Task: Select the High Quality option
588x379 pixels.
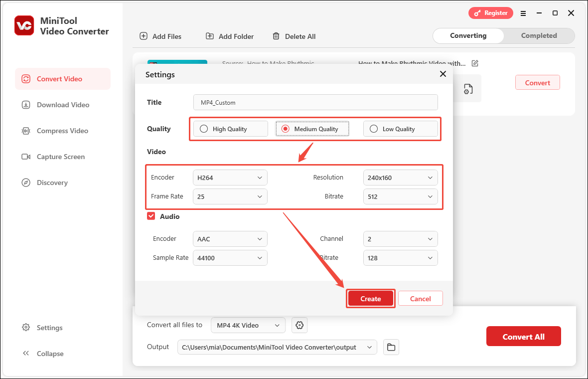Action: pyautogui.click(x=231, y=129)
